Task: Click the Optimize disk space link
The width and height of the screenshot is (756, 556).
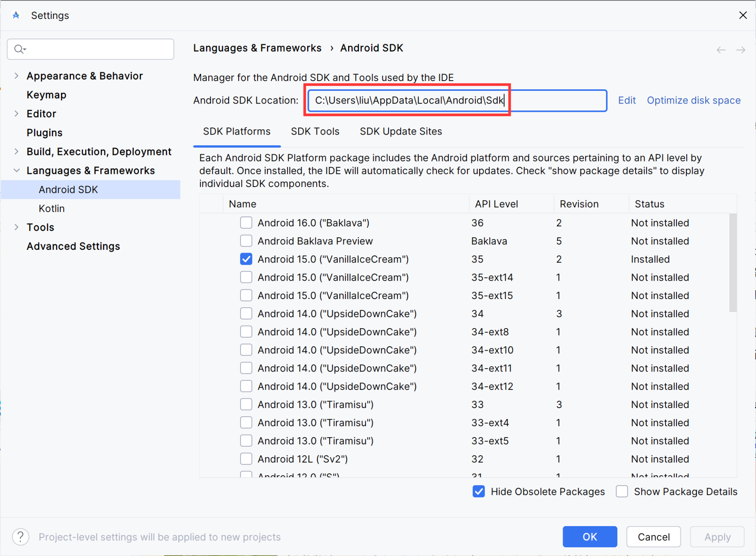Action: pos(693,100)
